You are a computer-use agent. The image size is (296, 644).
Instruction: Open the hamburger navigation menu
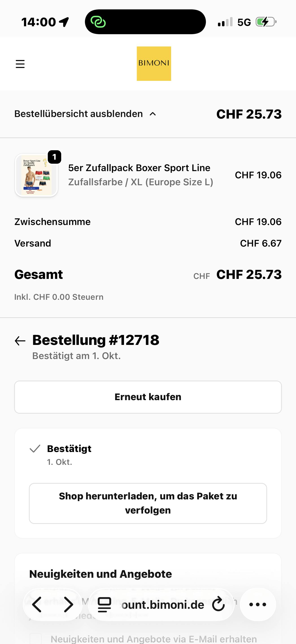[20, 64]
